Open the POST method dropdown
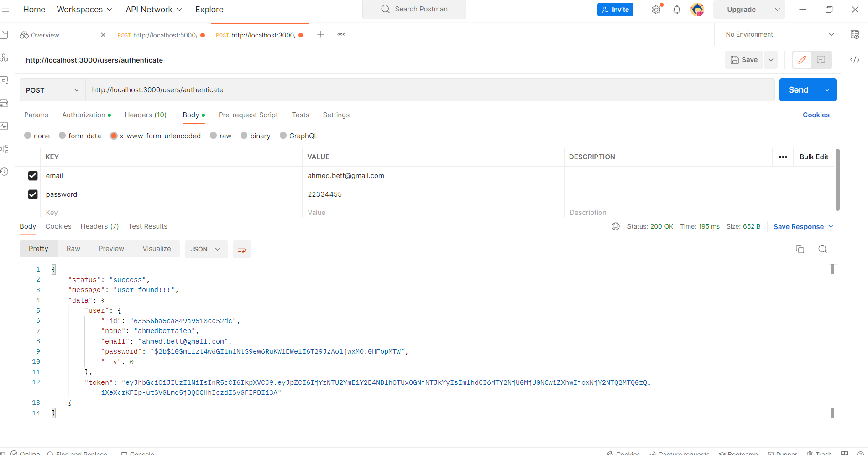The height and width of the screenshot is (455, 868). (x=52, y=90)
